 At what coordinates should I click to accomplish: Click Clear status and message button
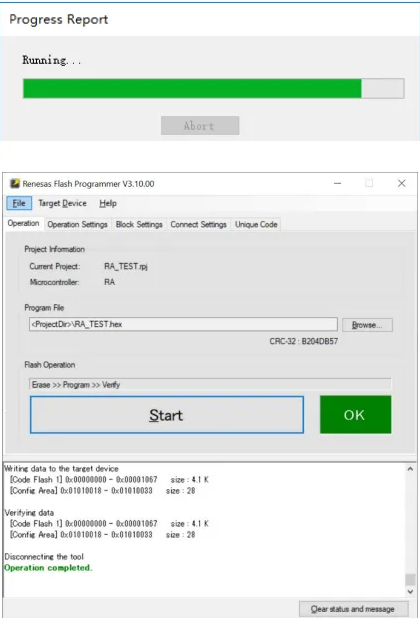[x=353, y=609]
